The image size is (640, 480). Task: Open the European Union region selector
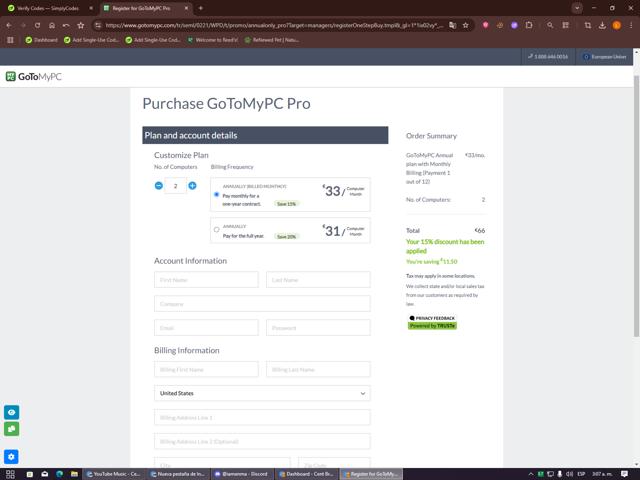click(x=604, y=57)
